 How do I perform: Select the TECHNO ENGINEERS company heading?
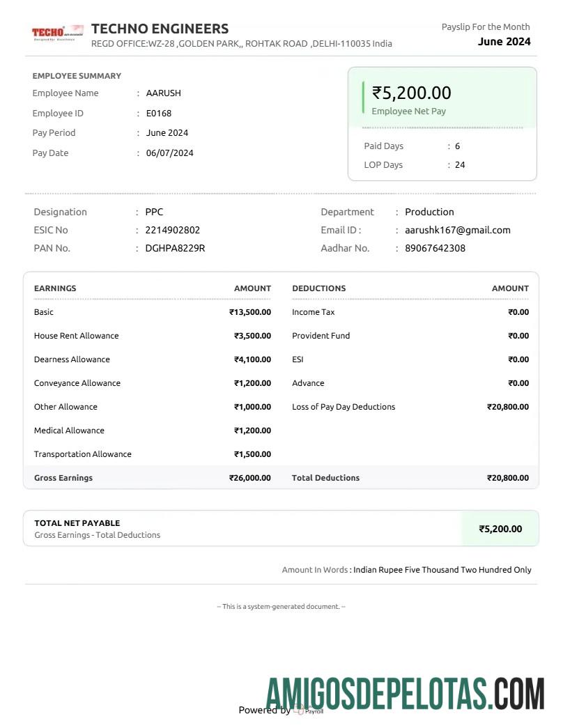tap(160, 29)
